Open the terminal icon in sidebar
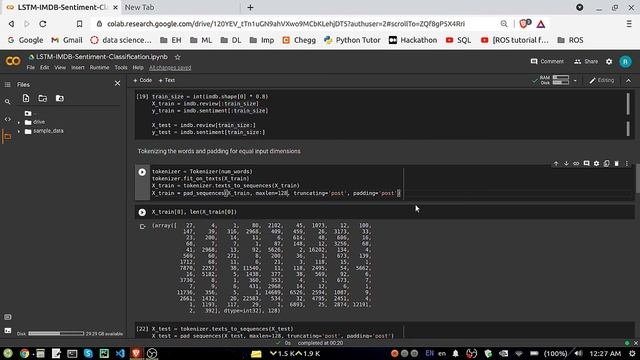Screen dimensions: 640x360 pos(7,331)
